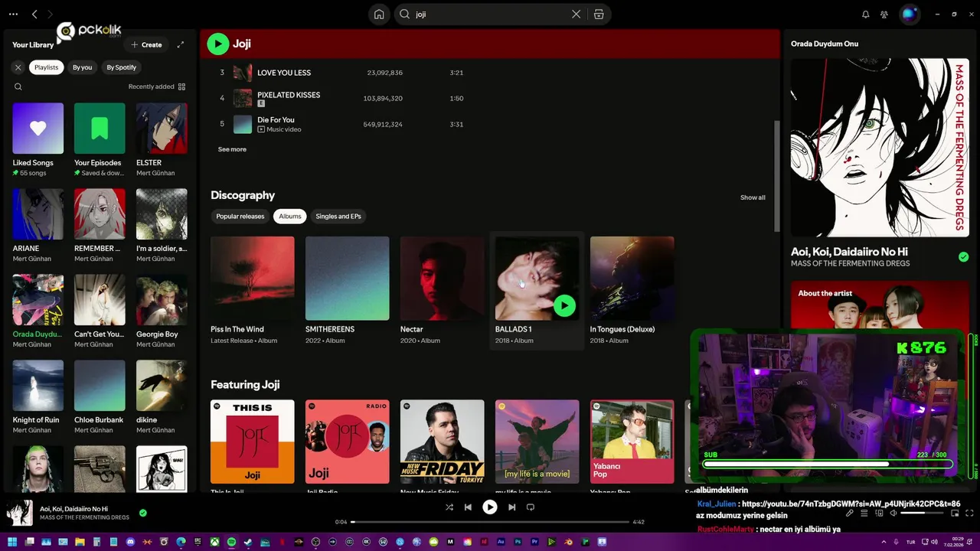The image size is (980, 551).
Task: Open Browse icon in the search bar
Action: pyautogui.click(x=599, y=14)
